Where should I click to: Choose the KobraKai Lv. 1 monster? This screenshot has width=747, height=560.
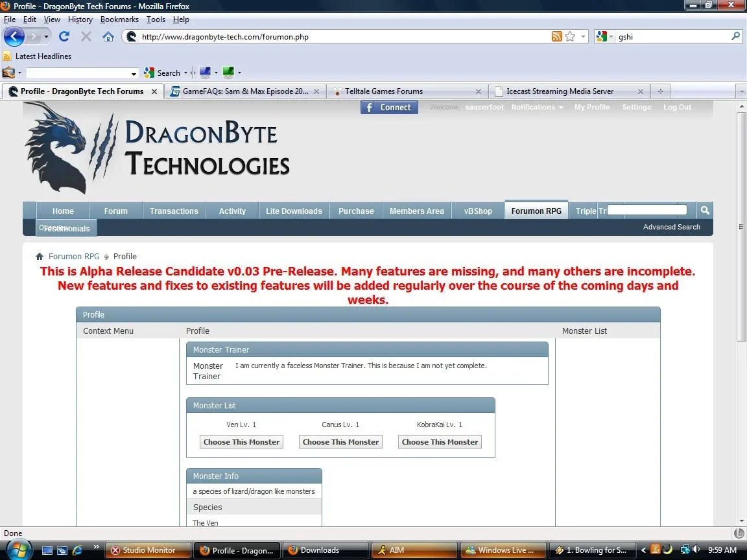coord(440,442)
